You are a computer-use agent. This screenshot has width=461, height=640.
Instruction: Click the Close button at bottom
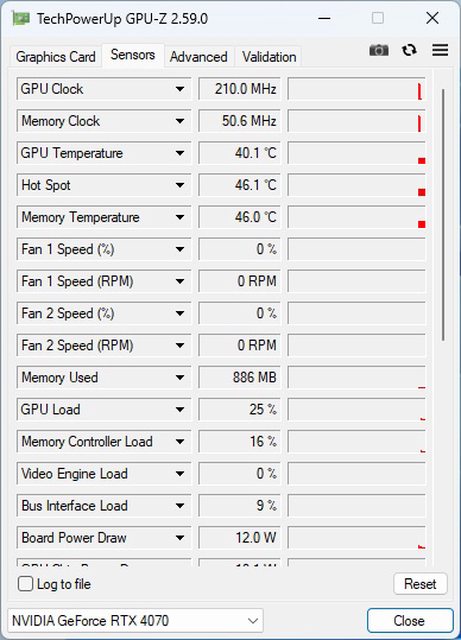pyautogui.click(x=410, y=621)
